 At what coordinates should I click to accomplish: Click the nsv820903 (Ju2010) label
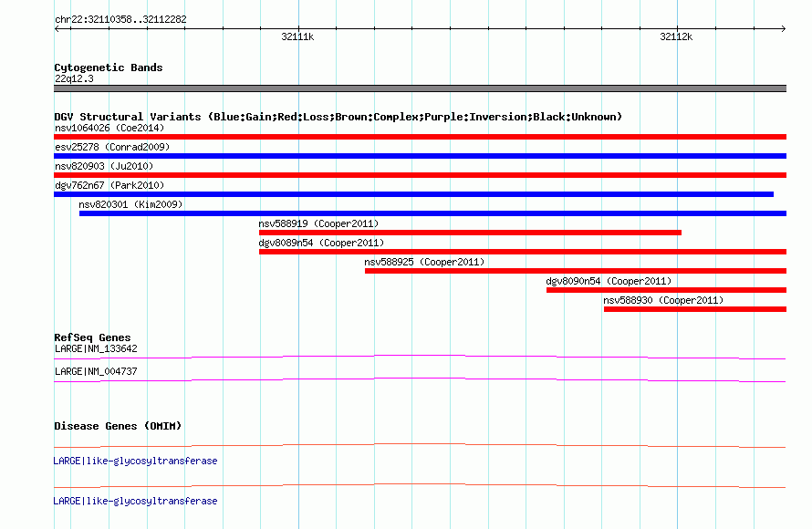[104, 166]
